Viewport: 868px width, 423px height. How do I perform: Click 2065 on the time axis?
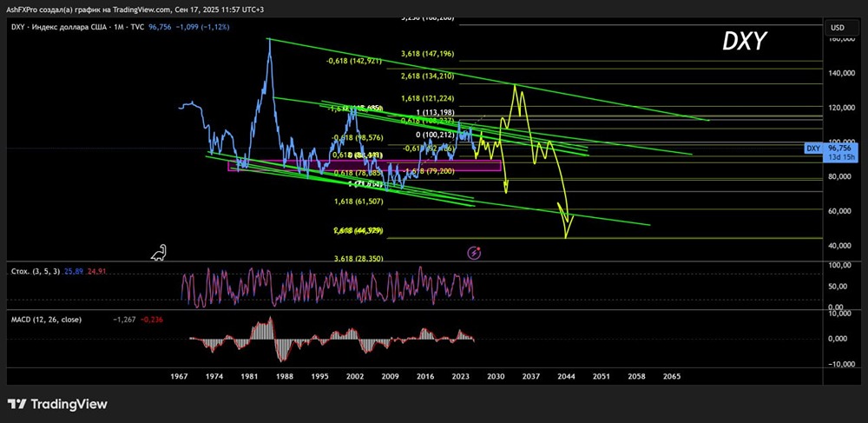(672, 376)
